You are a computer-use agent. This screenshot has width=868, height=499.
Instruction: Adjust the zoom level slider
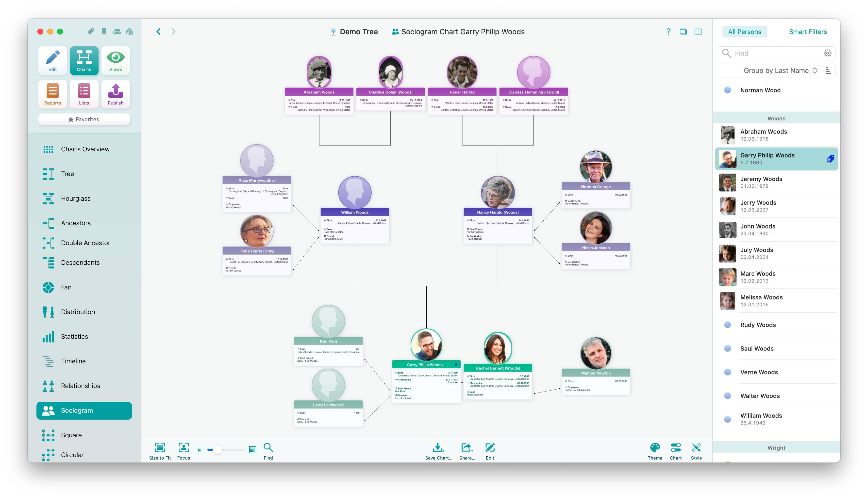point(216,449)
